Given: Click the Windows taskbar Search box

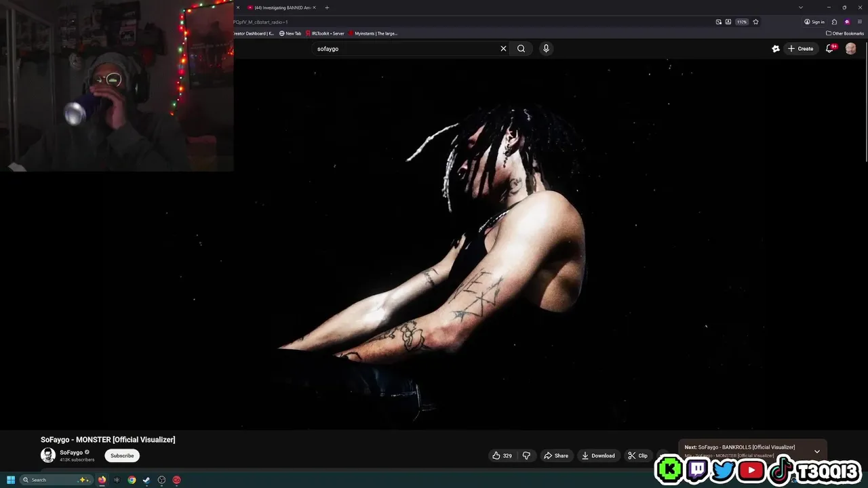Looking at the screenshot, I should coord(56,480).
